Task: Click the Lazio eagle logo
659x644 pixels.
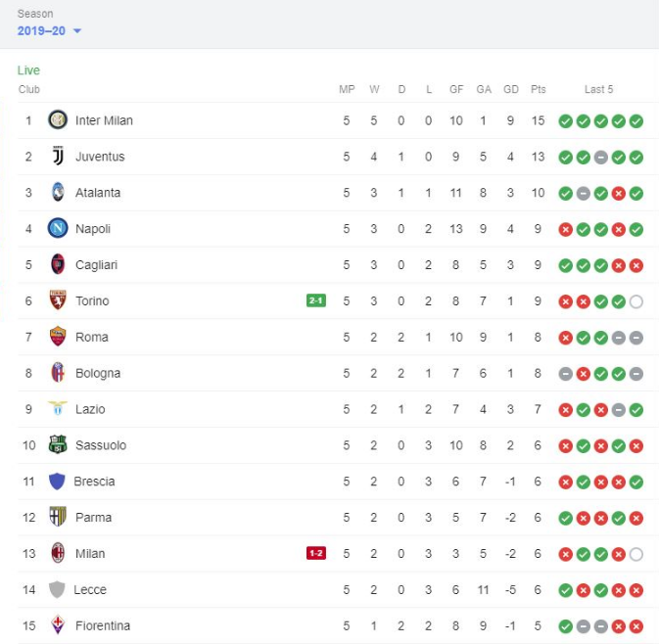Action: (x=58, y=409)
